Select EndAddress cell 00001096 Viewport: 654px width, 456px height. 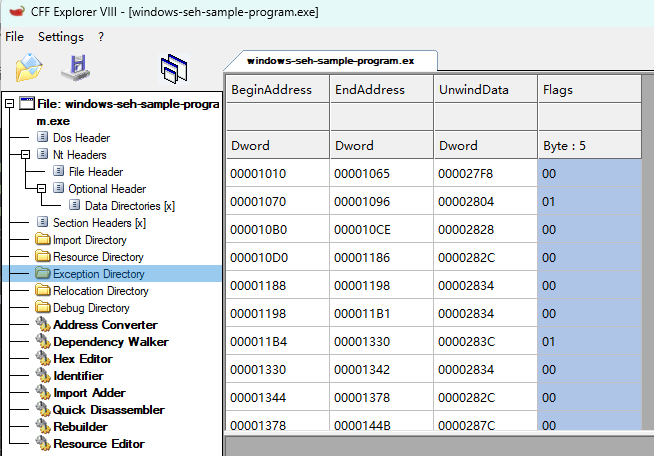[x=382, y=201]
